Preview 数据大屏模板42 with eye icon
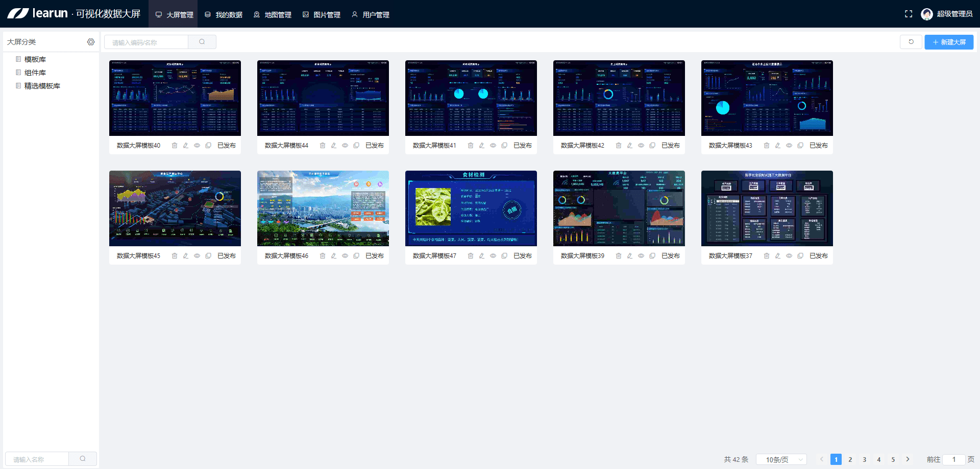Viewport: 980px width, 469px height. [x=641, y=146]
